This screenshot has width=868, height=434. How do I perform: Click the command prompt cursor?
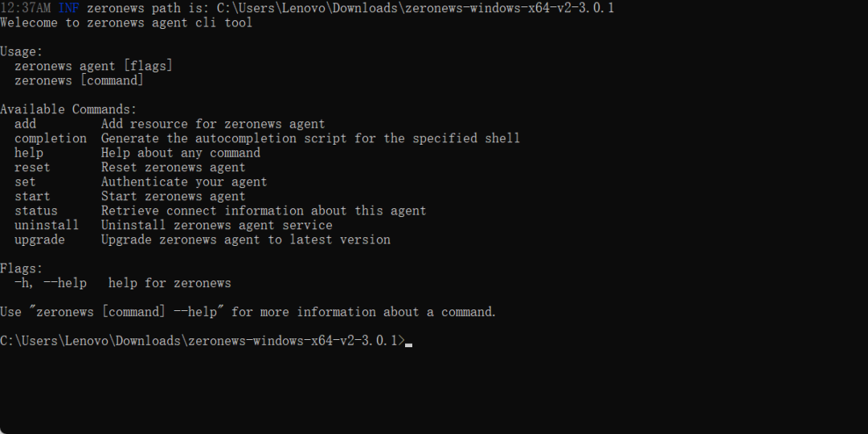pos(409,343)
